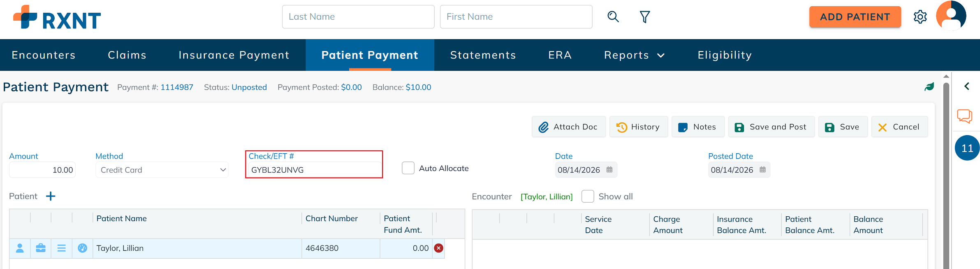Switch to the Insurance Payment tab

[234, 55]
